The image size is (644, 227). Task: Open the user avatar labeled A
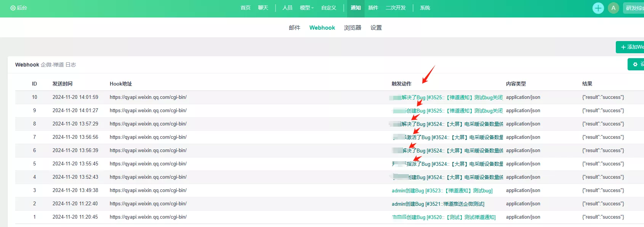614,8
